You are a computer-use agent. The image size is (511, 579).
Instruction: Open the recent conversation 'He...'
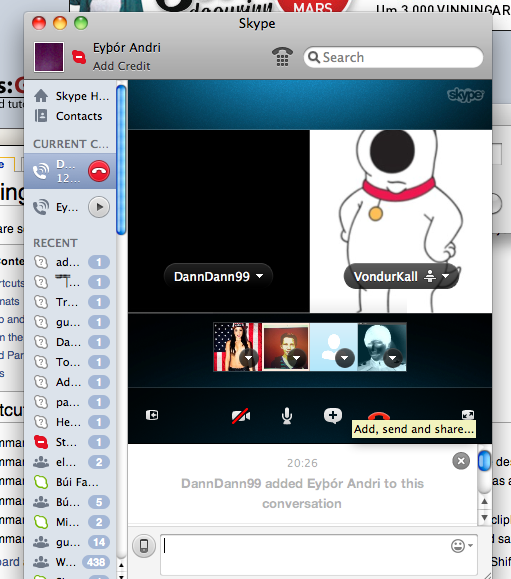[x=71, y=422]
